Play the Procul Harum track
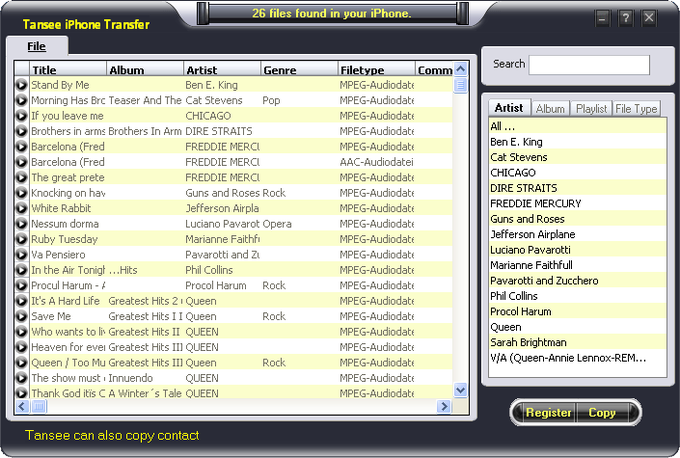Viewport: 680px width, 458px height. [21, 285]
